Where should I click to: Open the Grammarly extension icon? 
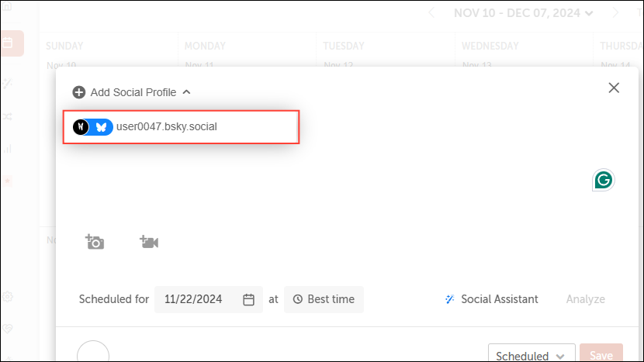coord(603,180)
